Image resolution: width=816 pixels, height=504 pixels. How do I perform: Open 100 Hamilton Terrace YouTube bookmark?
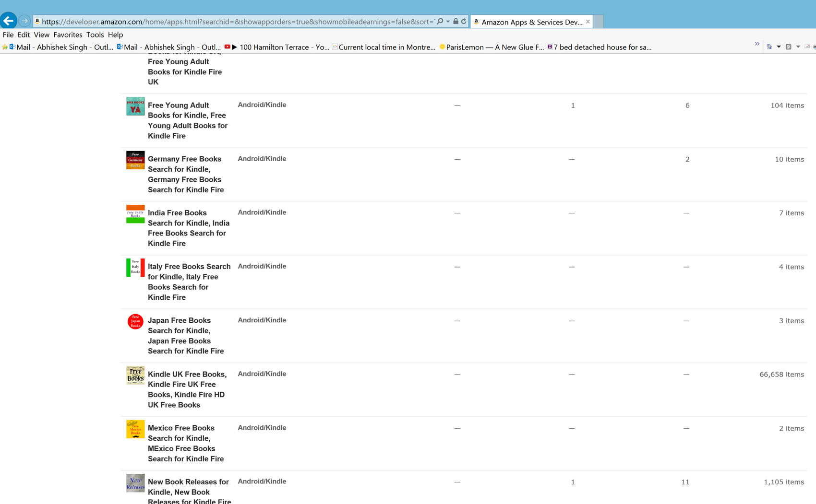pyautogui.click(x=277, y=47)
